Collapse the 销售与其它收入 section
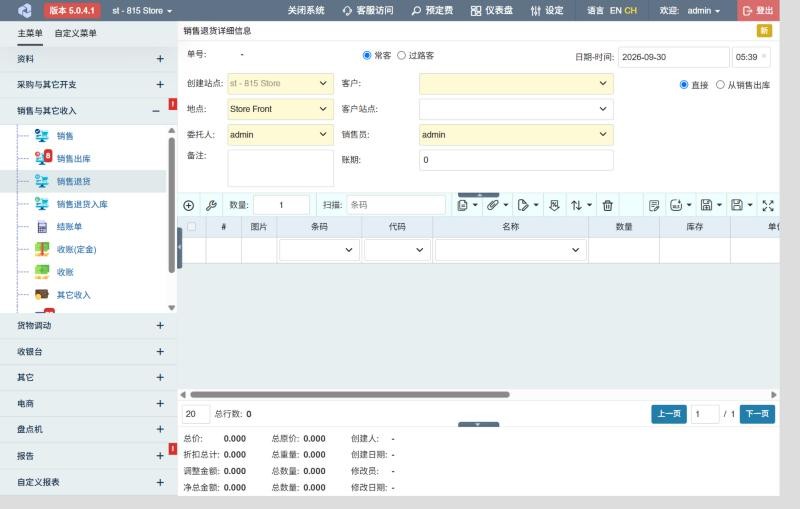Viewport: 800px width, 509px height. [x=89, y=111]
